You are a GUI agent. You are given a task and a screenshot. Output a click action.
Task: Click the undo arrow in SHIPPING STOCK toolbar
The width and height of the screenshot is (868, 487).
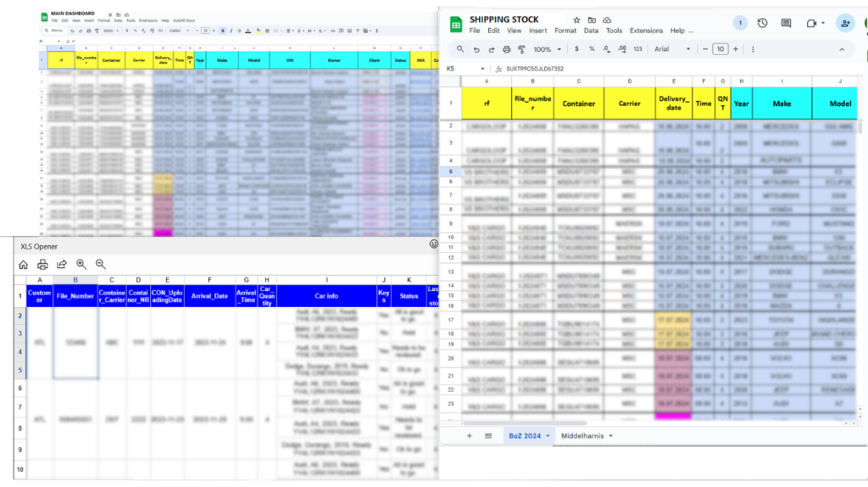point(476,49)
